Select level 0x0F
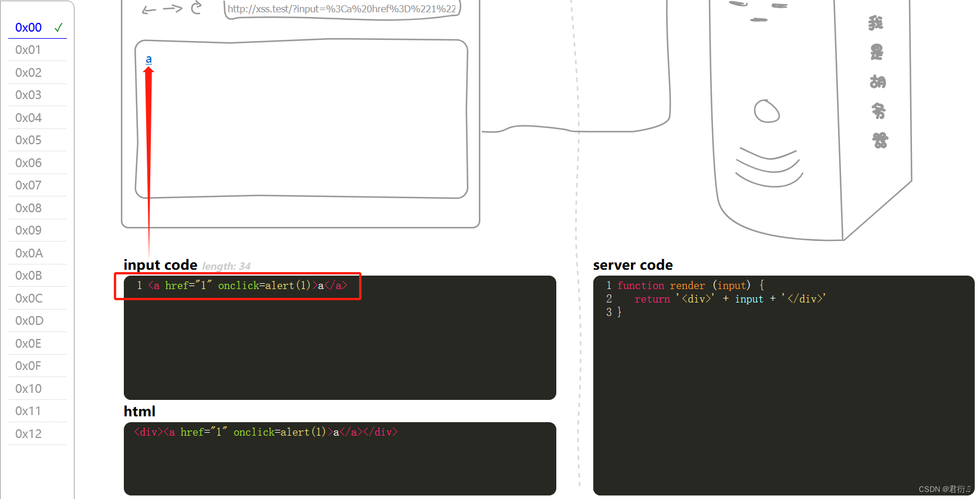This screenshot has height=499, width=980. click(28, 366)
